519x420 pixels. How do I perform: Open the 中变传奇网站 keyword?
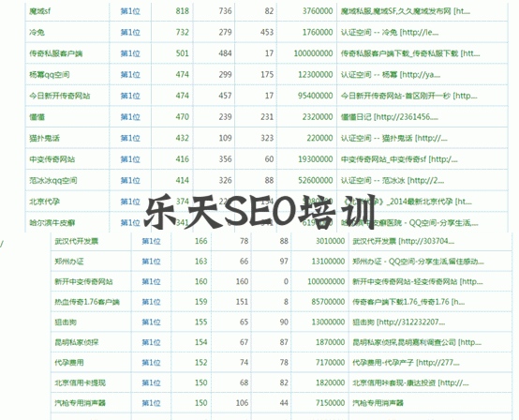point(52,159)
